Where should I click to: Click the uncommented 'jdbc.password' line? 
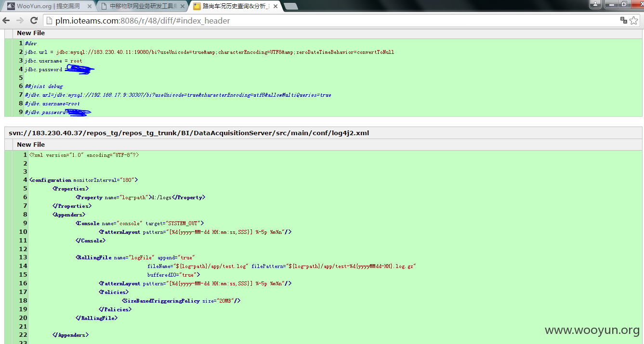pos(59,69)
